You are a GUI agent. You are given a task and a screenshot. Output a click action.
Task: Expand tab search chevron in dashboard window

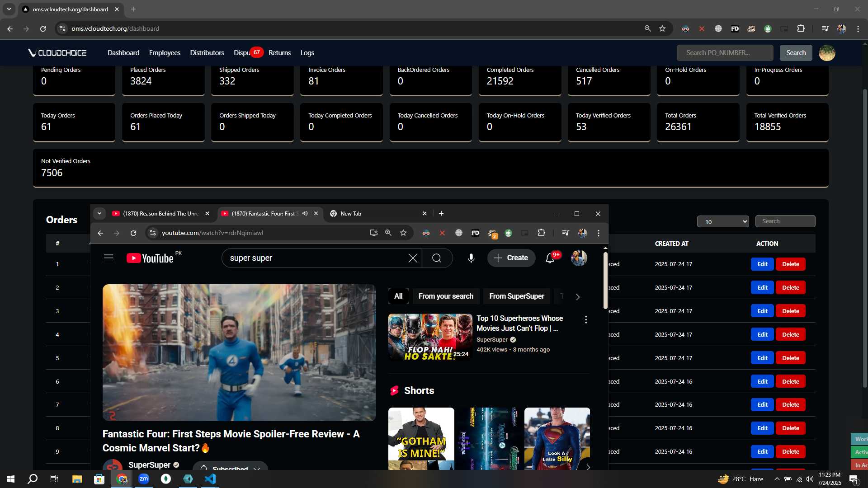(9, 9)
